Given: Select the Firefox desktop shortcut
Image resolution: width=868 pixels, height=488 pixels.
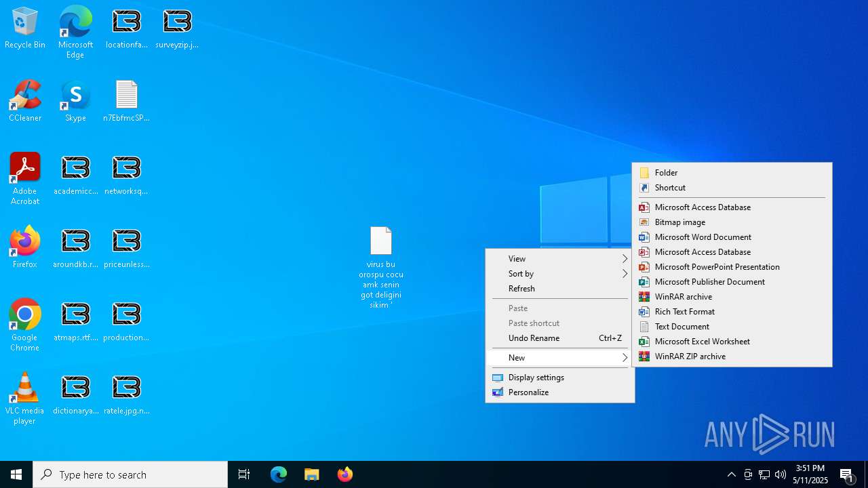Looking at the screenshot, I should [x=25, y=248].
